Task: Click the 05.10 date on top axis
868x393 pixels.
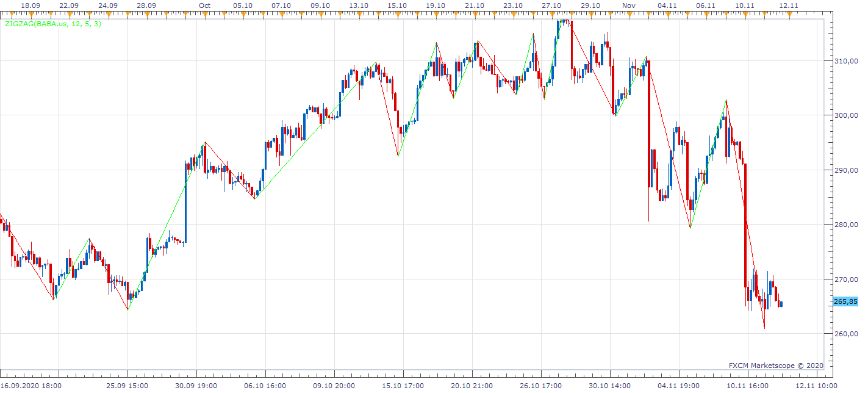Action: point(243,5)
